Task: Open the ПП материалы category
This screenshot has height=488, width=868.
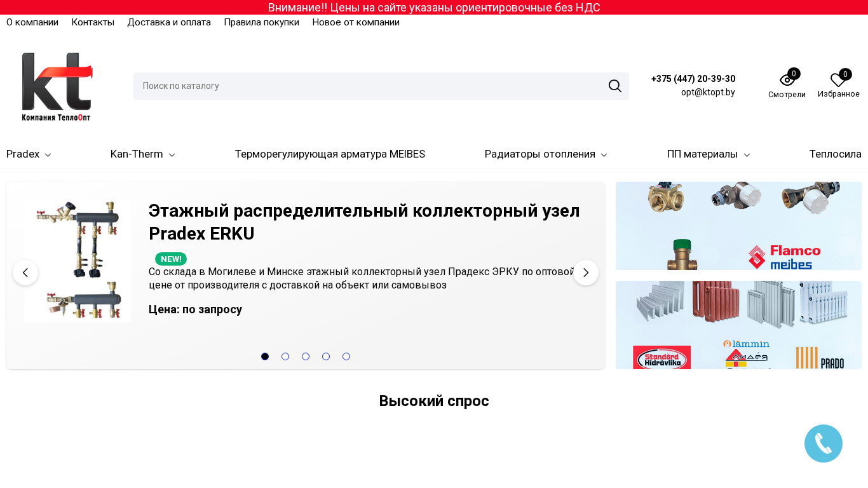Action: tap(702, 154)
